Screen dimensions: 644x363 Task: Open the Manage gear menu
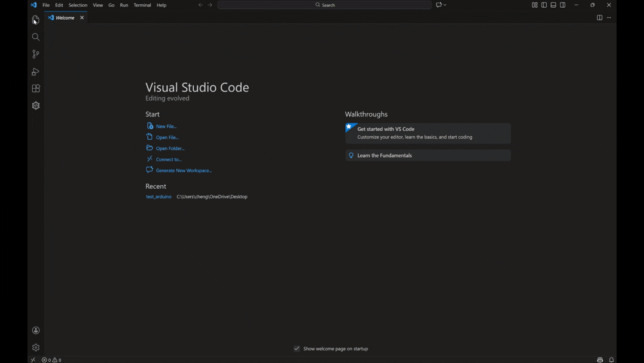coord(36,347)
